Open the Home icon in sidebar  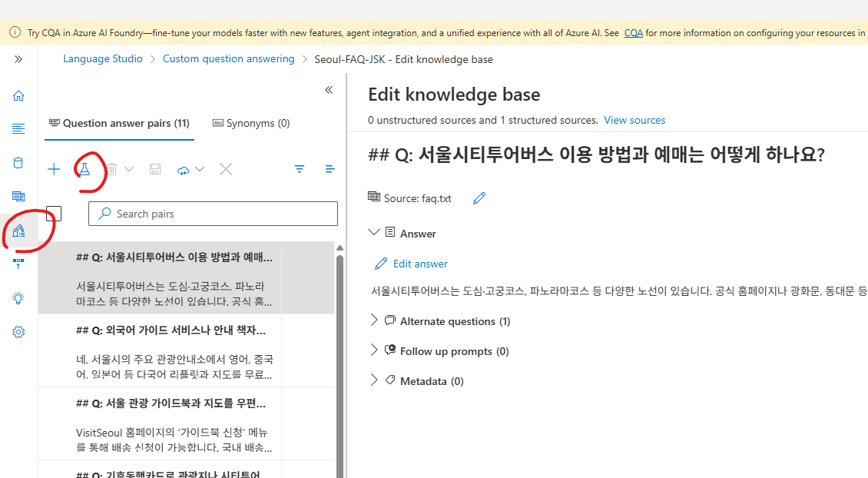[x=18, y=96]
